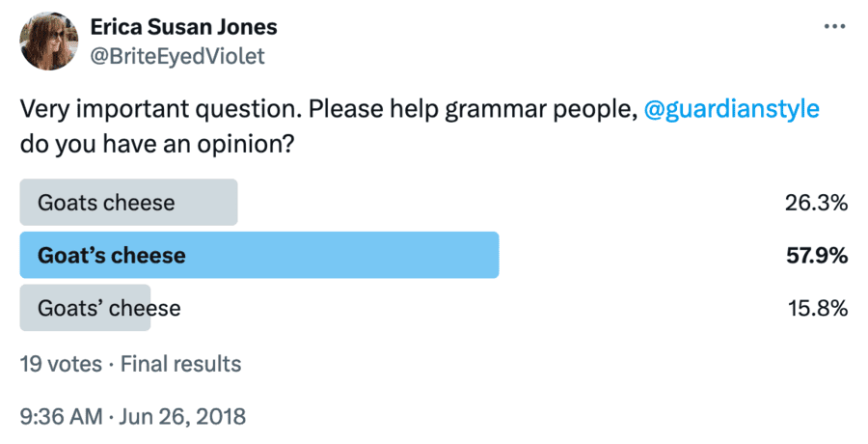This screenshot has height=444, width=868.
Task: Click the "do you have an opinion?" line
Action: pyautogui.click(x=157, y=147)
